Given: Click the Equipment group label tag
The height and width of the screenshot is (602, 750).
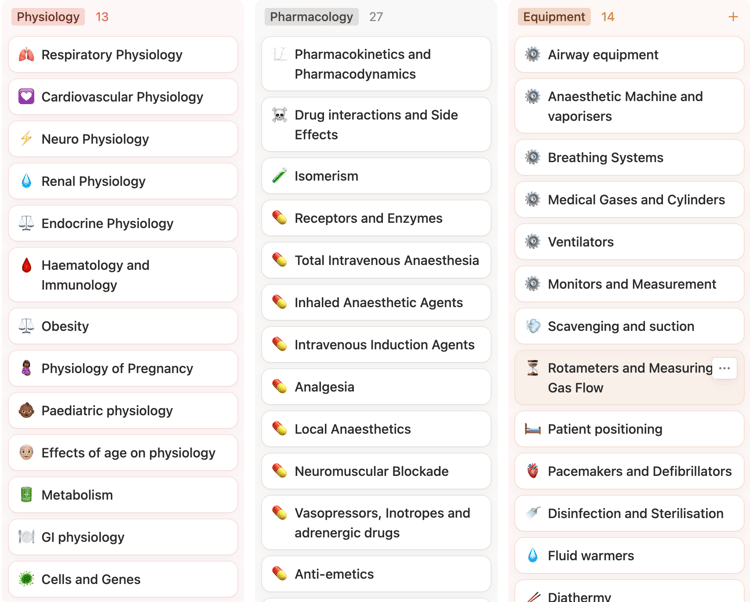Looking at the screenshot, I should 554,17.
